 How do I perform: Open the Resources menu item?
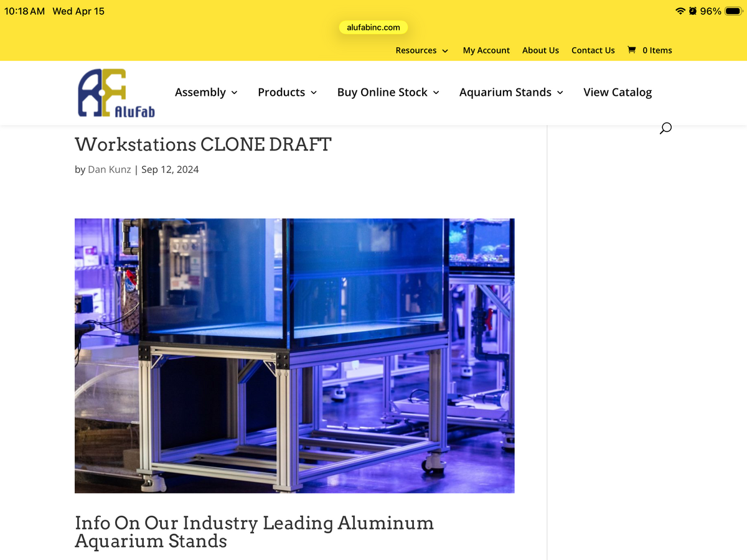coord(416,50)
